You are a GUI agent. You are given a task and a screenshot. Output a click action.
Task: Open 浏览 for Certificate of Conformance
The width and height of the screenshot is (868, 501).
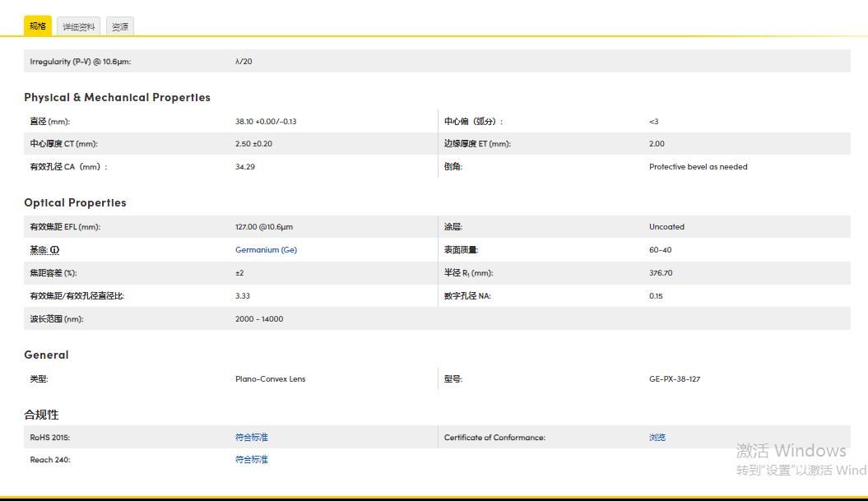[x=657, y=437]
